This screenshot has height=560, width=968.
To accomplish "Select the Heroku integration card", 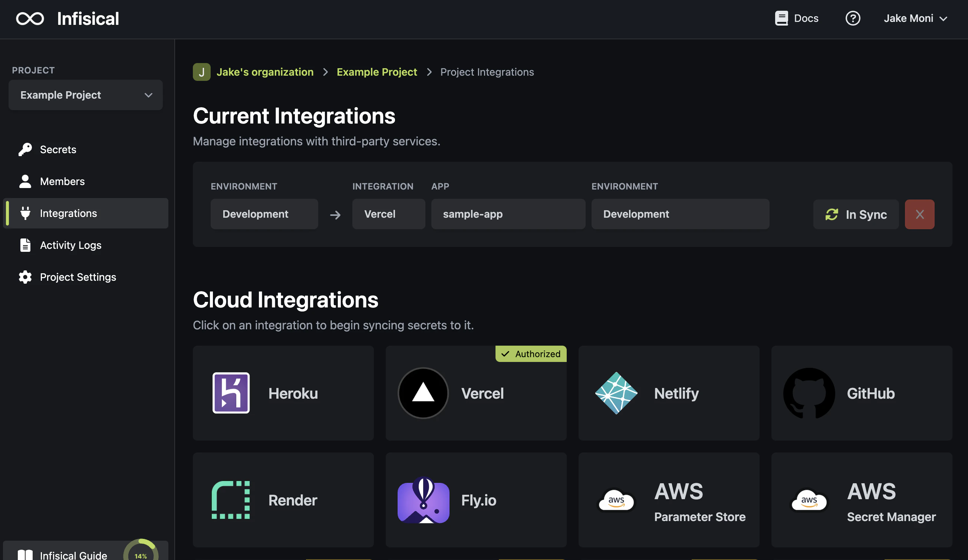I will point(283,393).
